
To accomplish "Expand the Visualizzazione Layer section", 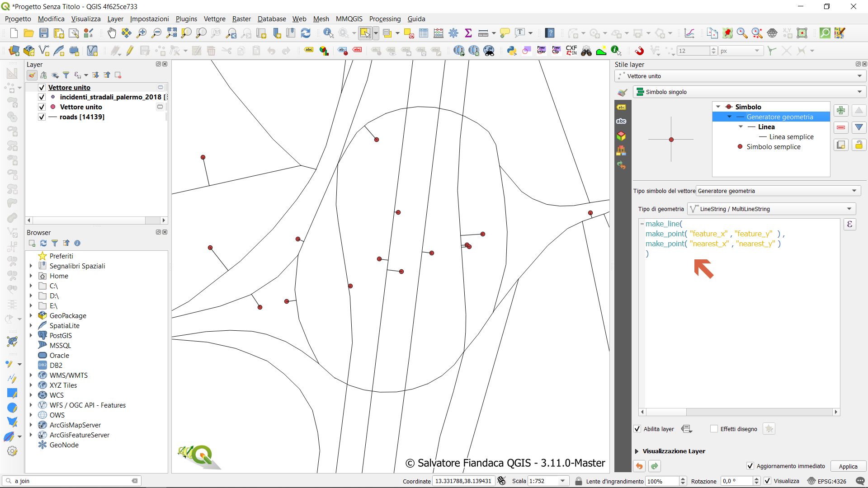I will (637, 451).
